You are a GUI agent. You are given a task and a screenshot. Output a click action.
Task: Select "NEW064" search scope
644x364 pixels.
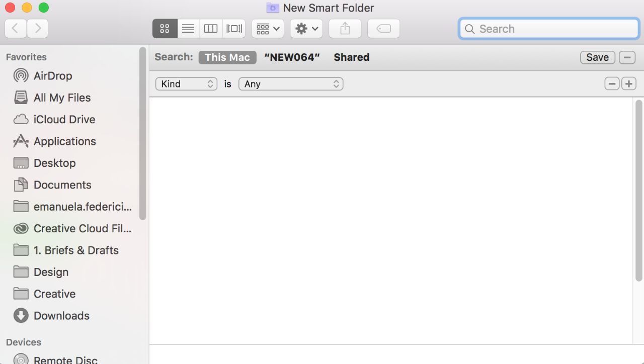click(292, 57)
